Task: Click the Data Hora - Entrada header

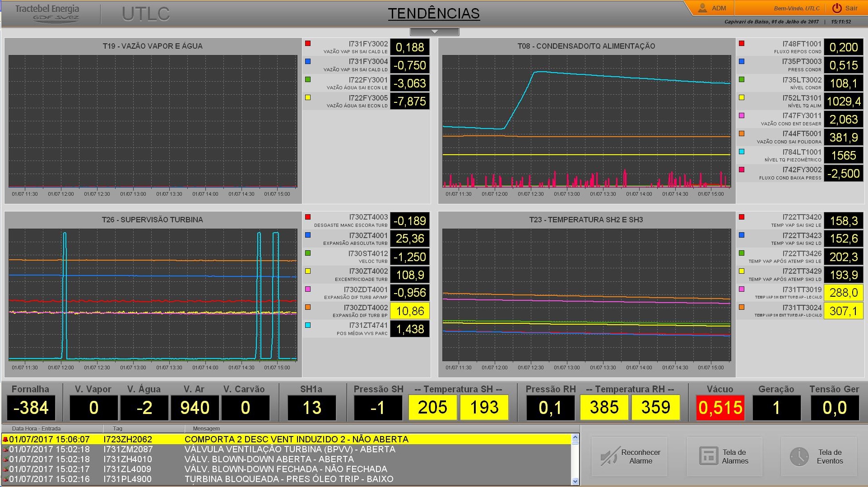Action: click(x=36, y=428)
